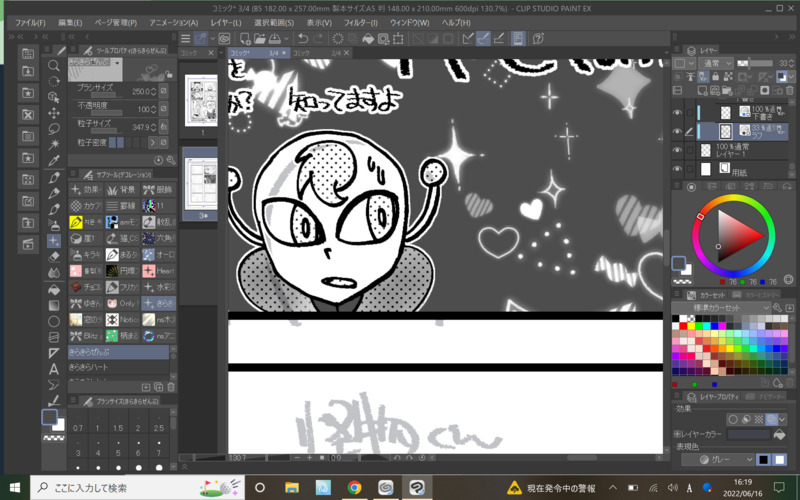Viewport: 800px width, 500px height.
Task: Open Chrome from the Windows taskbar
Action: (x=354, y=487)
